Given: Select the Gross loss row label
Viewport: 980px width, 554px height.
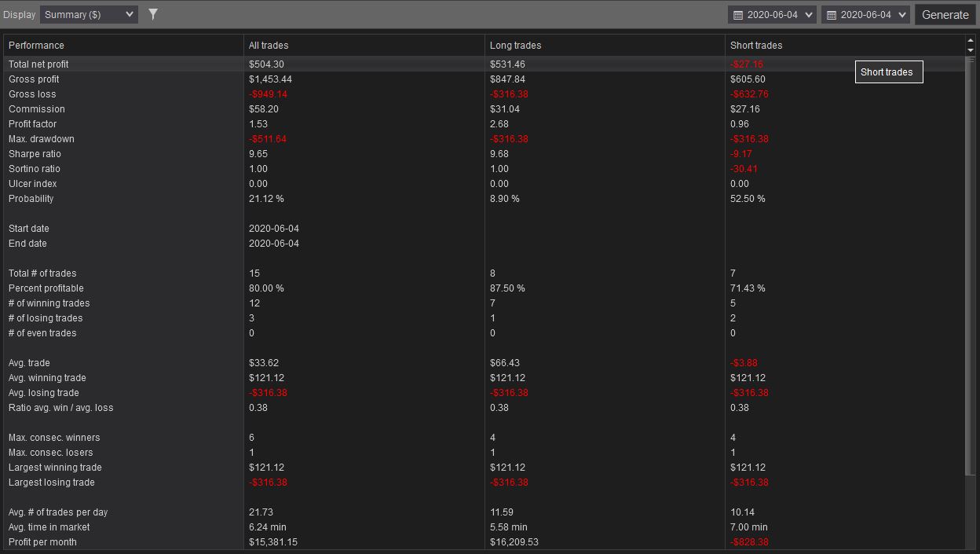Looking at the screenshot, I should tap(32, 94).
